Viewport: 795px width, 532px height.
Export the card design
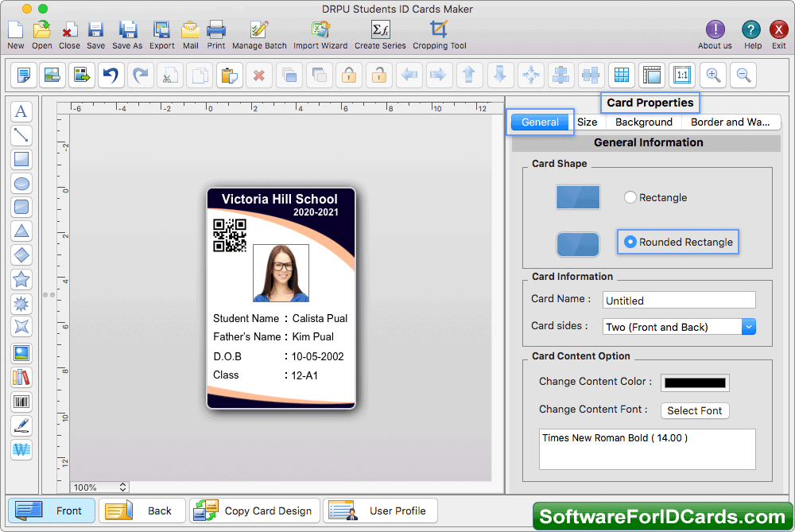[161, 30]
